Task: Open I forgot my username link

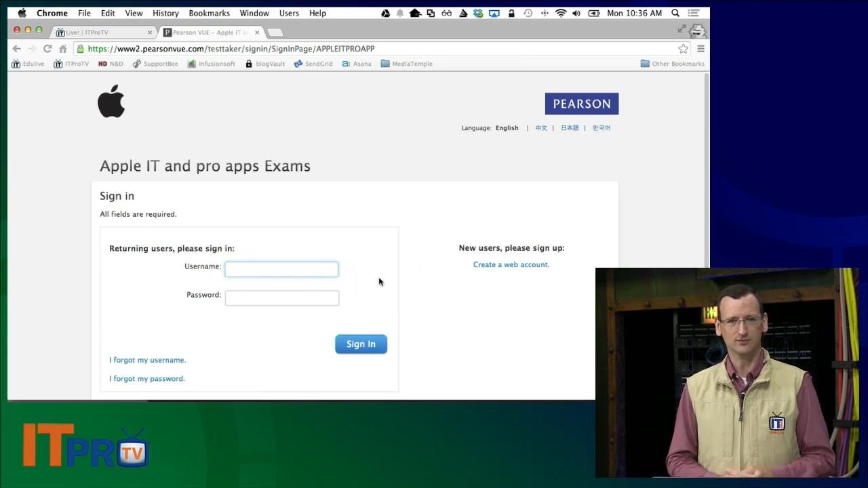Action: 147,360
